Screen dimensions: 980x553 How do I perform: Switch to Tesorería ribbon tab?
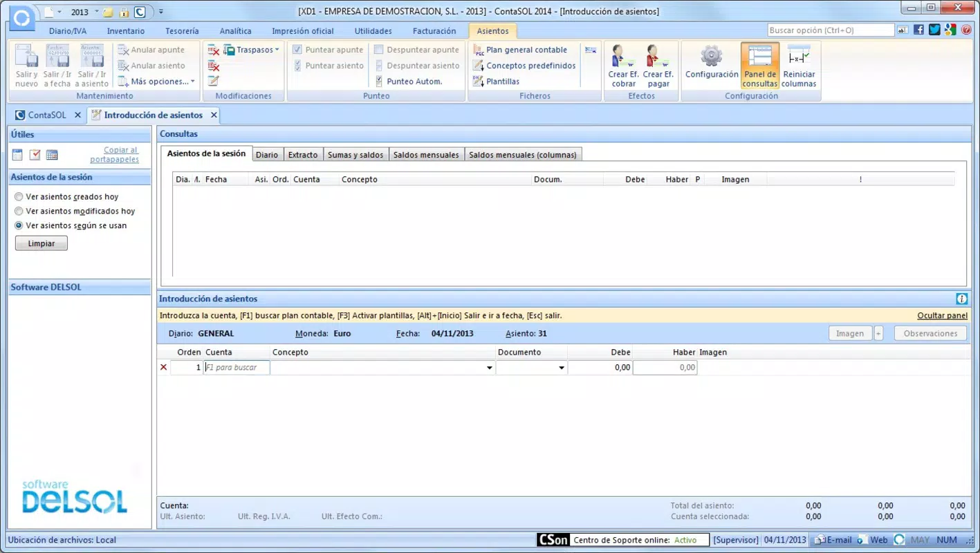pos(182,31)
